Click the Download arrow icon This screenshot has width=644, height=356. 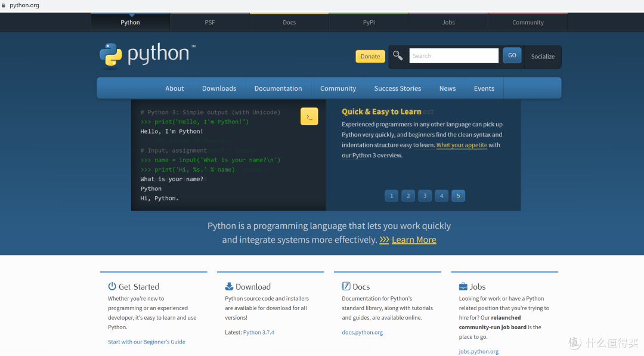click(x=229, y=286)
